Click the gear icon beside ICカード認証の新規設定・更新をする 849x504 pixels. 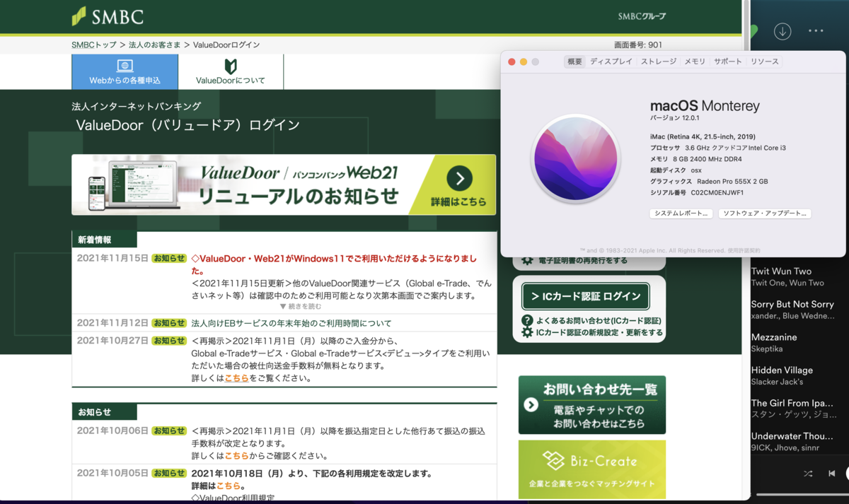[x=527, y=332]
